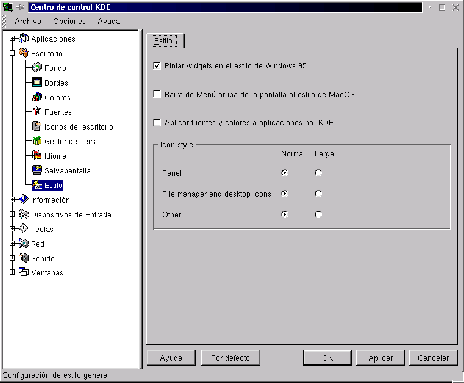This screenshot has height=383, width=464.
Task: Collapse the Escritorio tree branch
Action: pyautogui.click(x=12, y=53)
